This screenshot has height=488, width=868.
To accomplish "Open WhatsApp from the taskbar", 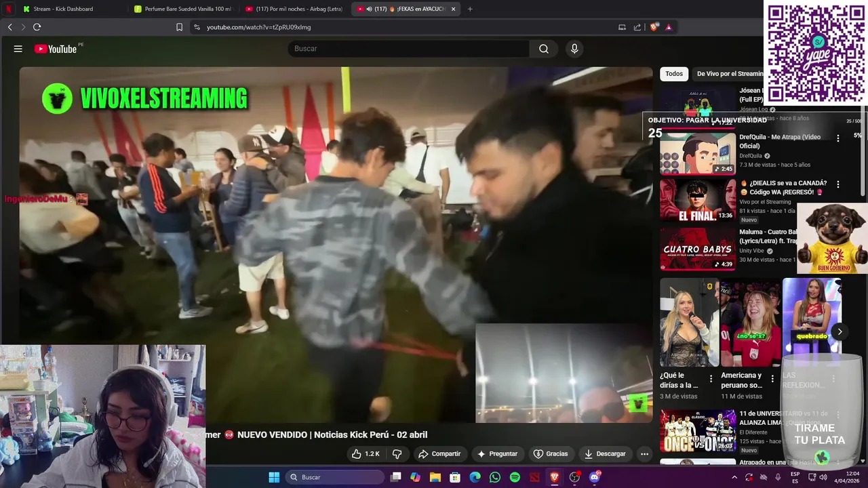I will tap(495, 477).
